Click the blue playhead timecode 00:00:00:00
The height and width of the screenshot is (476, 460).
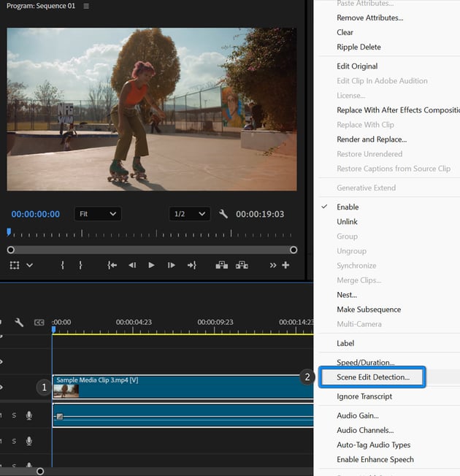pos(36,215)
